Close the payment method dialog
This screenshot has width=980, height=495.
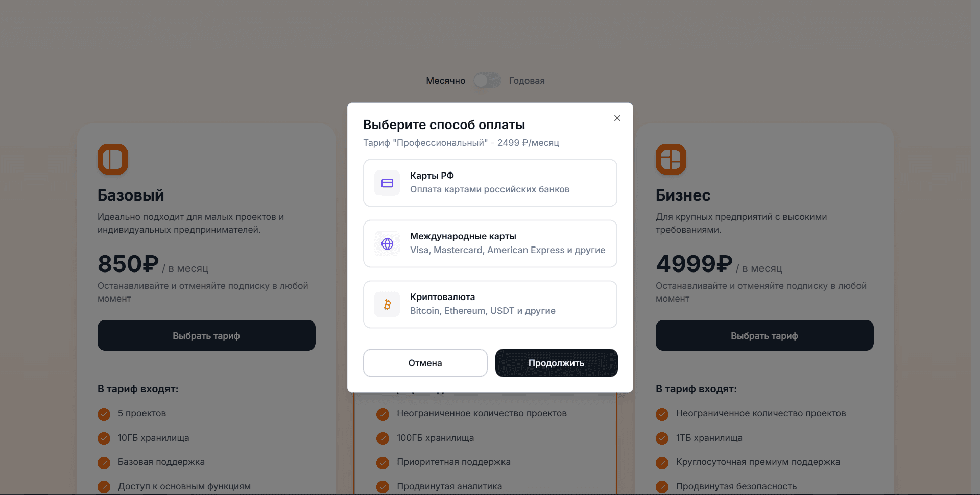click(x=617, y=118)
